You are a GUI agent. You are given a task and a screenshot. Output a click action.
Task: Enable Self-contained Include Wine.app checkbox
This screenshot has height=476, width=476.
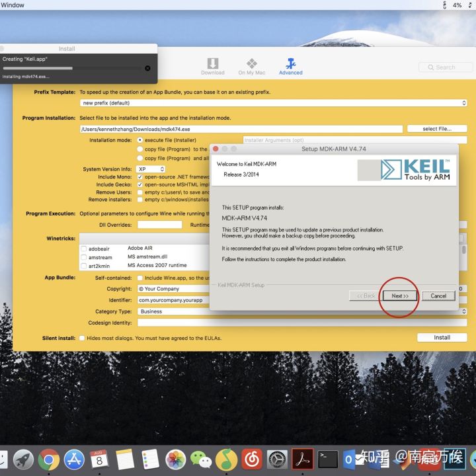click(140, 278)
